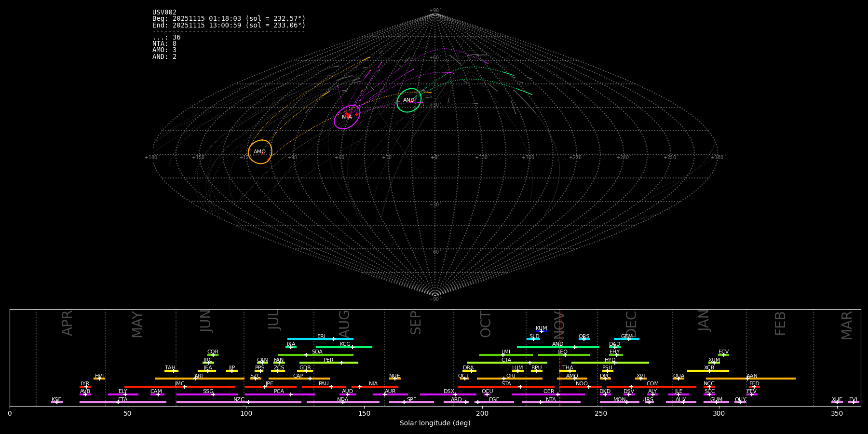Click the USV002 station title
868x434 pixels.
[x=164, y=12]
